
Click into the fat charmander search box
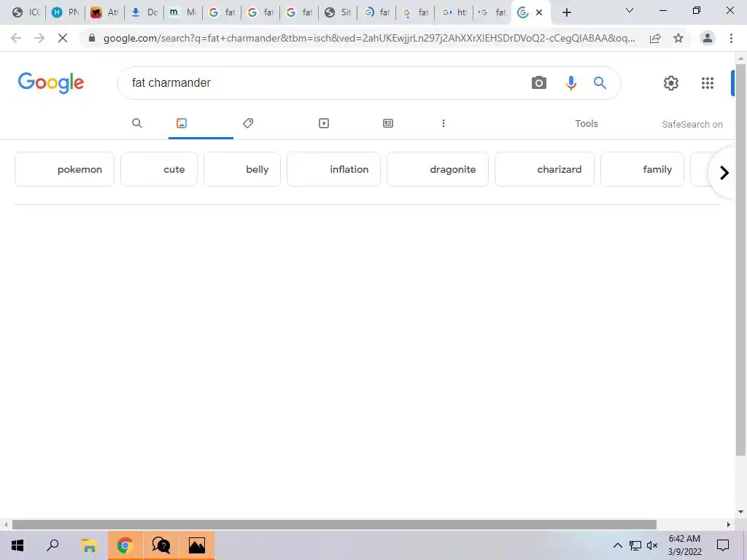pos(324,83)
